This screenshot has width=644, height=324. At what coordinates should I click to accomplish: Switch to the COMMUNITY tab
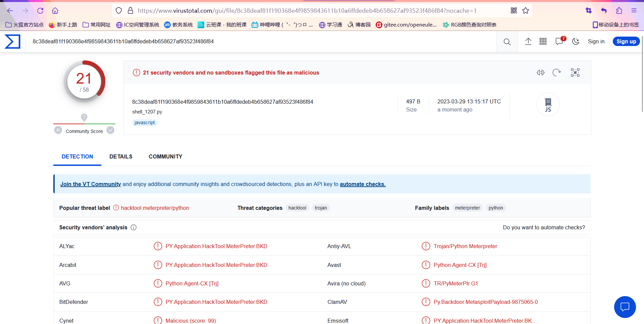[x=165, y=156]
